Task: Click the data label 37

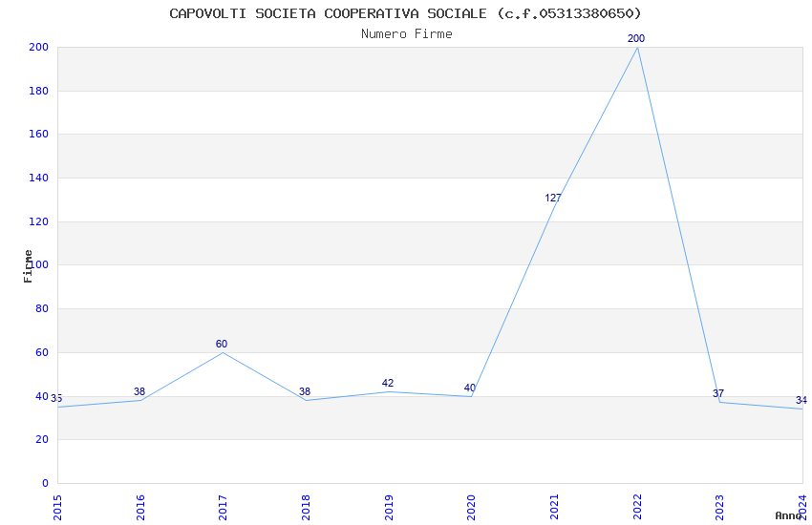Action: click(x=718, y=393)
